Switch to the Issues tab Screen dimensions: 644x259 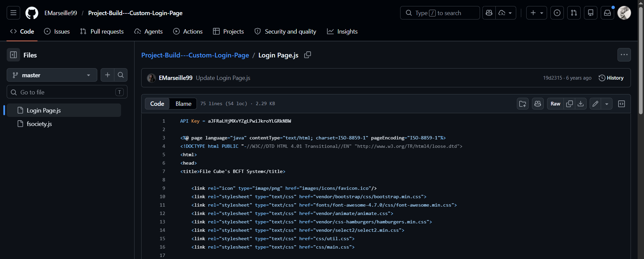pos(57,31)
